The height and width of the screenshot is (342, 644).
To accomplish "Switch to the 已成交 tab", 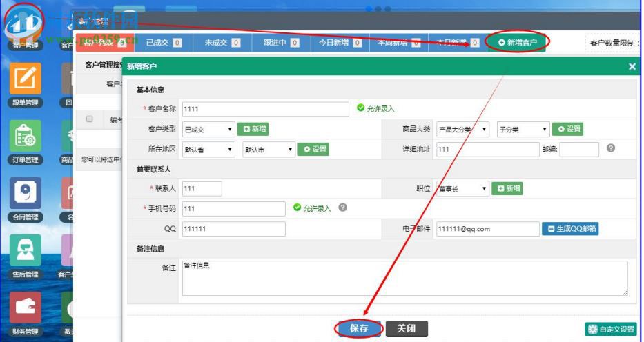I will [x=164, y=42].
